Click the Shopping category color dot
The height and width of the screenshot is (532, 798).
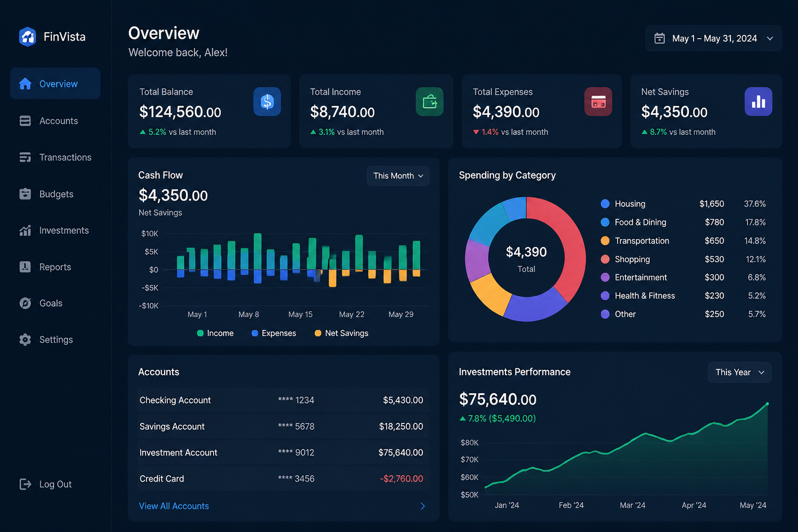605,259
